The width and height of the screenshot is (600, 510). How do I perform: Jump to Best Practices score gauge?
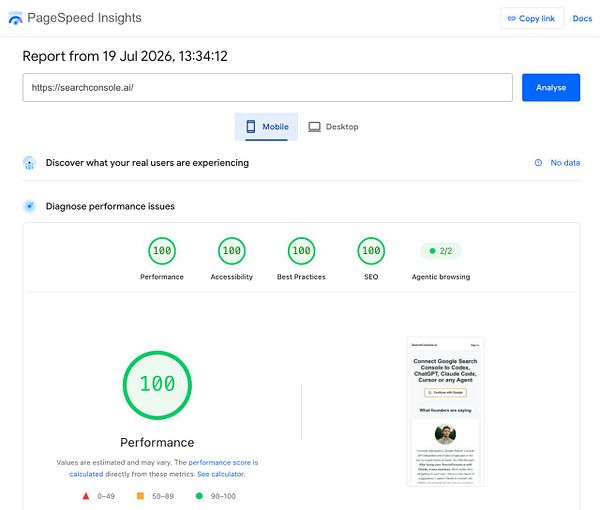click(301, 251)
